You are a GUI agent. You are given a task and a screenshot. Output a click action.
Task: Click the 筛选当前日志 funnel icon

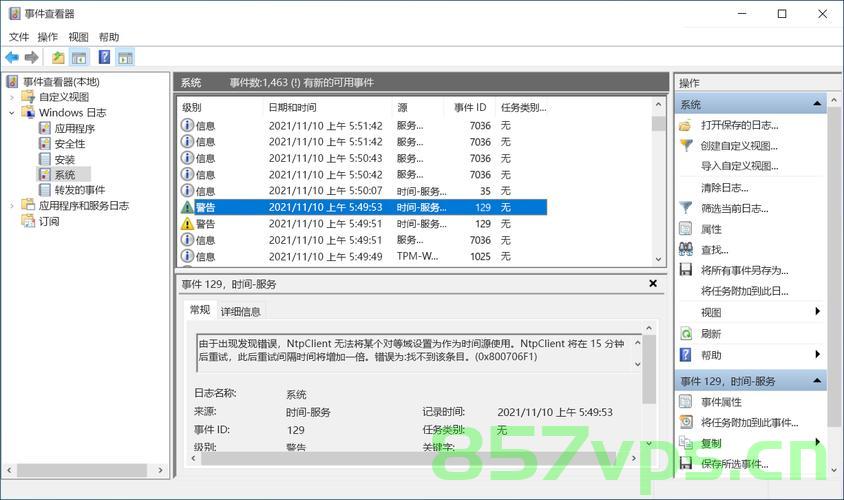(x=686, y=208)
